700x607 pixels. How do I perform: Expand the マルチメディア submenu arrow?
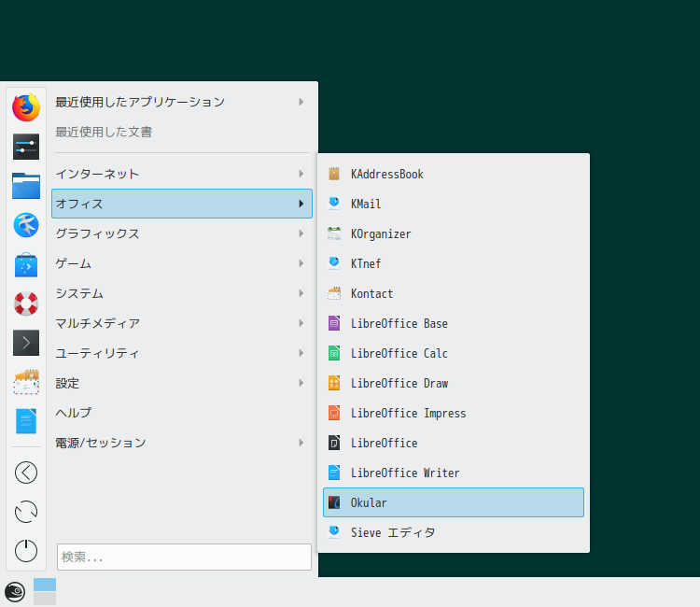tap(301, 323)
